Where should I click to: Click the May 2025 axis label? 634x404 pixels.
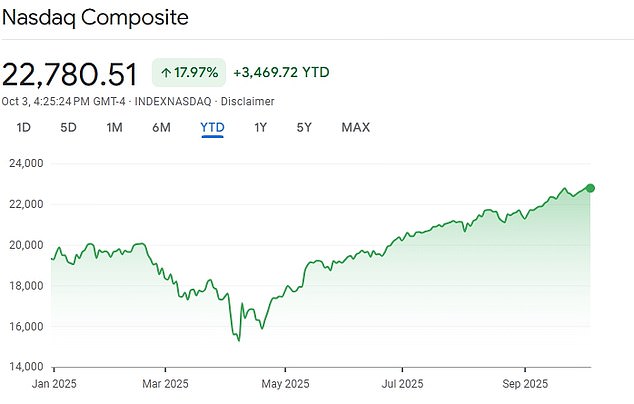point(285,383)
